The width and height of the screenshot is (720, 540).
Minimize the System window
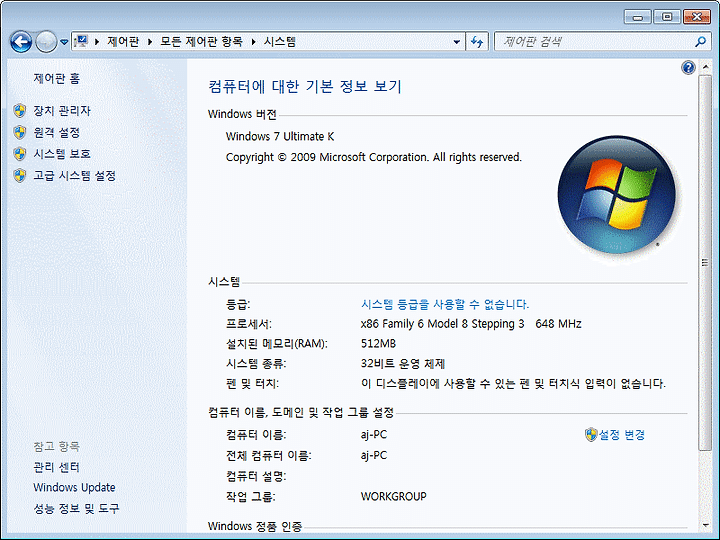click(638, 17)
